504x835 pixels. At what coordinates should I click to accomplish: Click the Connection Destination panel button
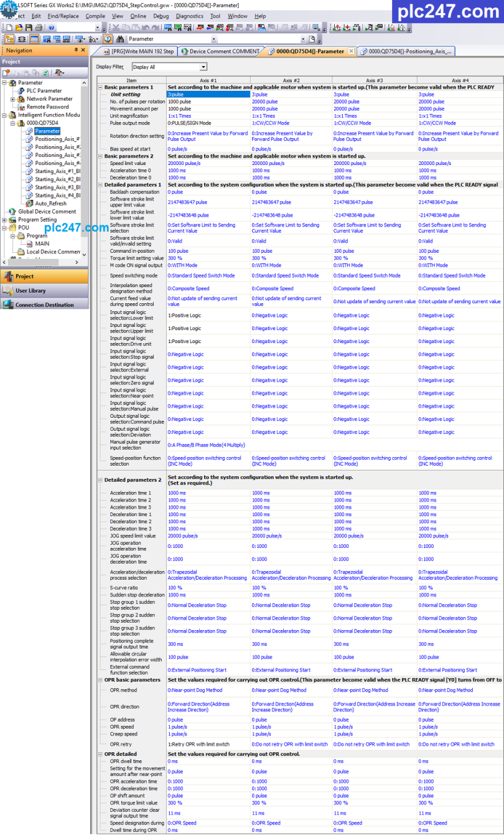(44, 304)
